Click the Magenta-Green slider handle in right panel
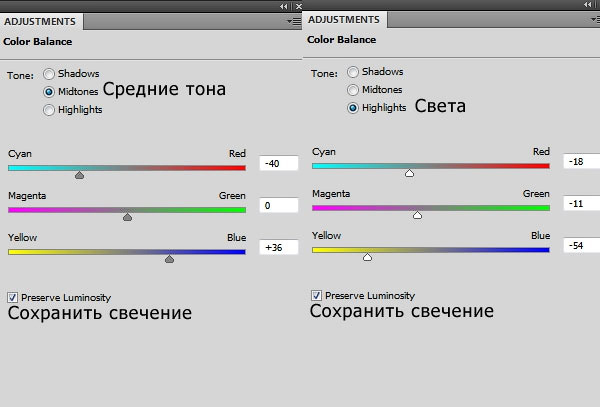The width and height of the screenshot is (600, 407). coord(417,215)
